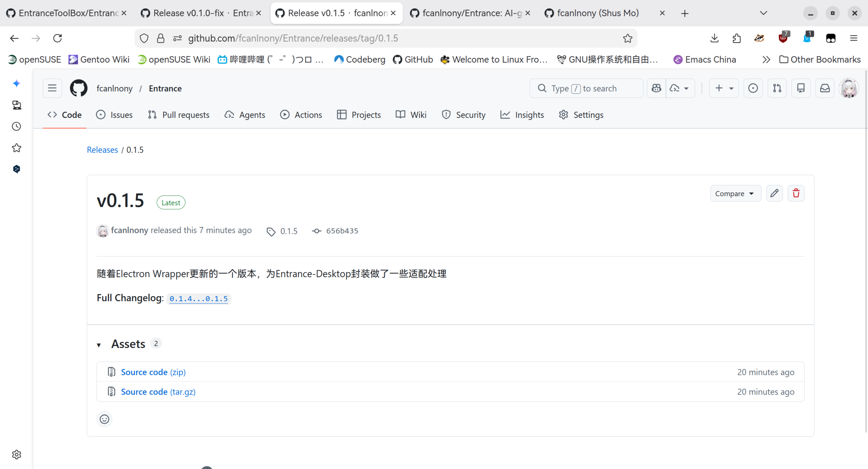
Task: Add a reaction with the smiley icon
Action: pos(104,419)
